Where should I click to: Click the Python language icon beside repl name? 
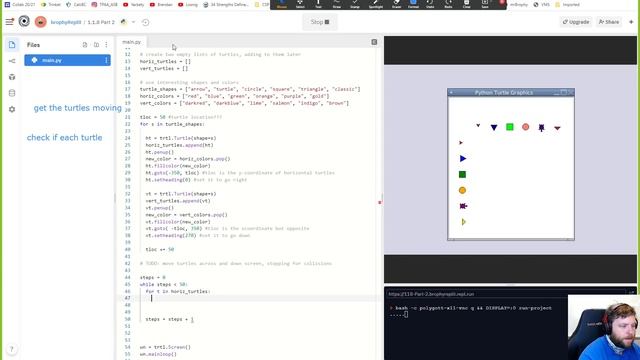pyautogui.click(x=124, y=22)
